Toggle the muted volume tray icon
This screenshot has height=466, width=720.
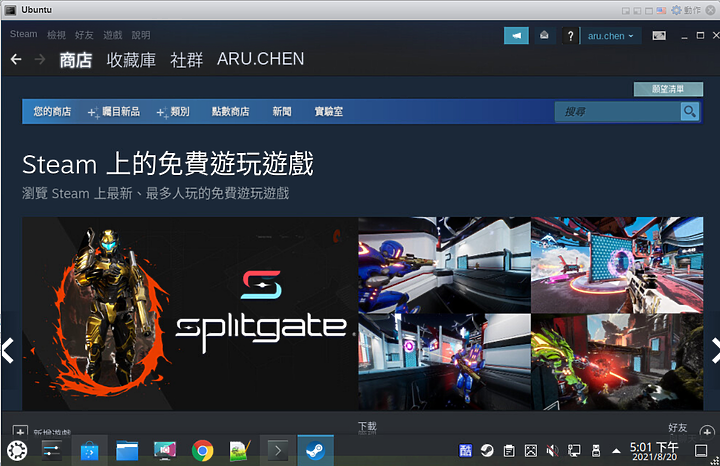coord(552,451)
